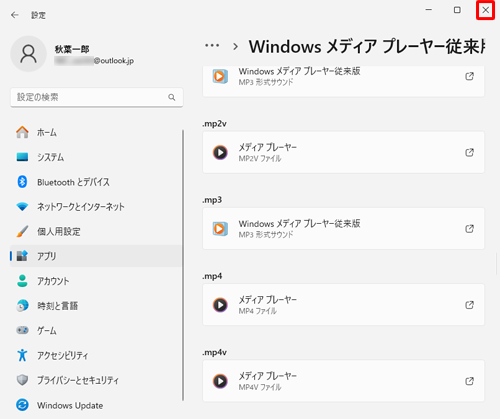Click the Bluetooth icon in the sidebar

[22, 182]
